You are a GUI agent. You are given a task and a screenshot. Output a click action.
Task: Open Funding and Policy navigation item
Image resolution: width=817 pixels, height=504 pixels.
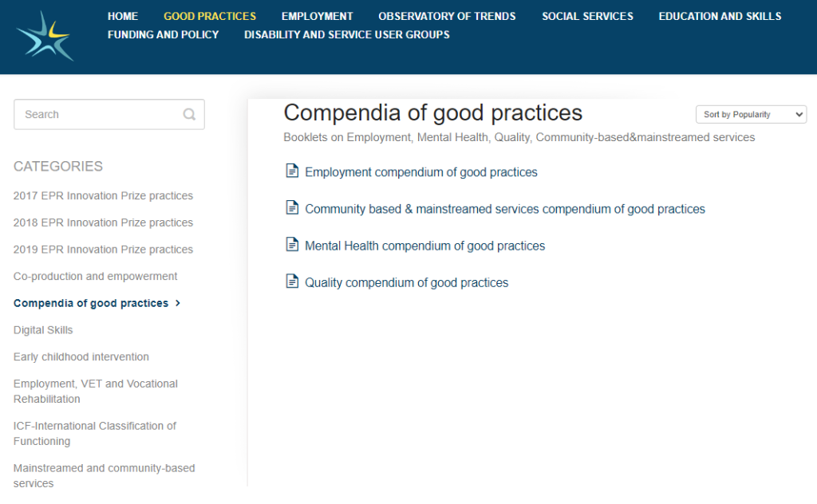[163, 34]
